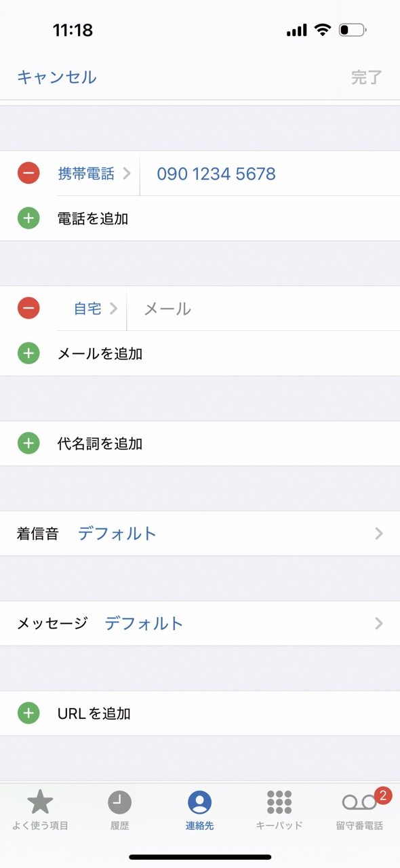Tap the green plus for メールを追加
This screenshot has height=868, width=400.
pyautogui.click(x=28, y=353)
